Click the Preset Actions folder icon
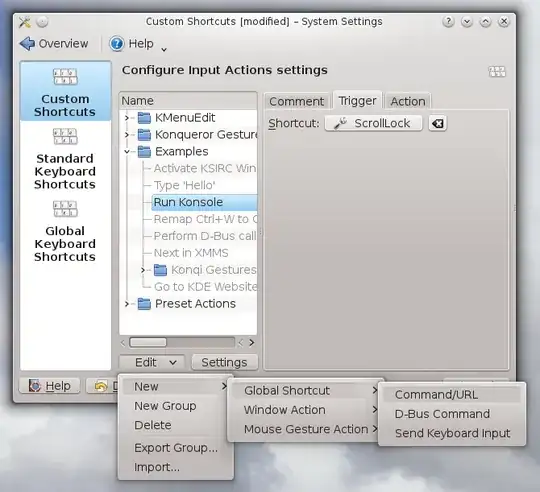 point(144,304)
